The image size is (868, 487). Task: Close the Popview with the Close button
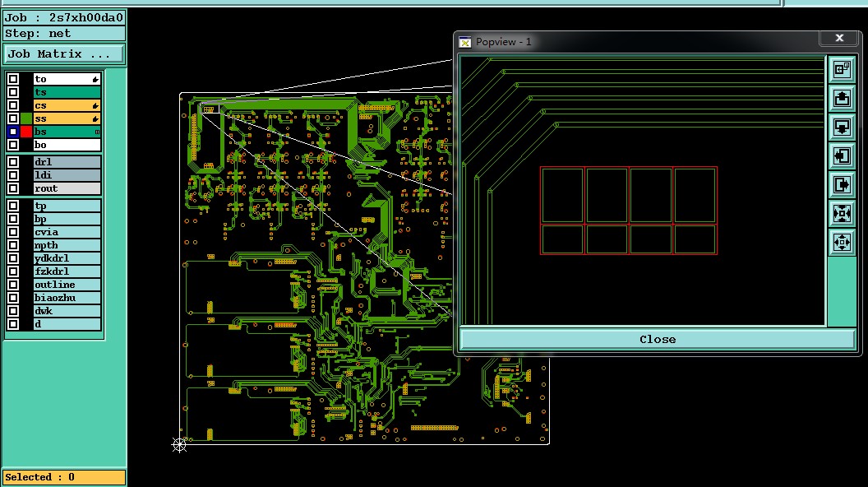click(658, 339)
